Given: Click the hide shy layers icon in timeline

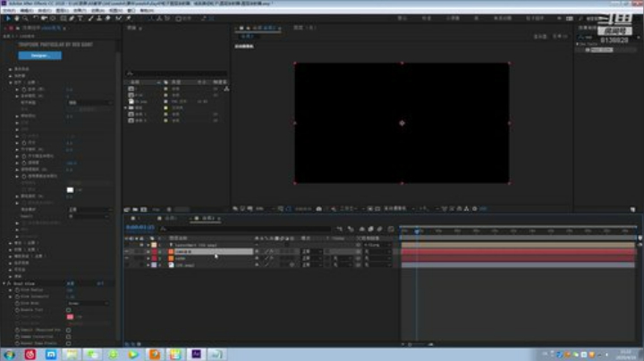Looking at the screenshot, I should click(x=362, y=229).
